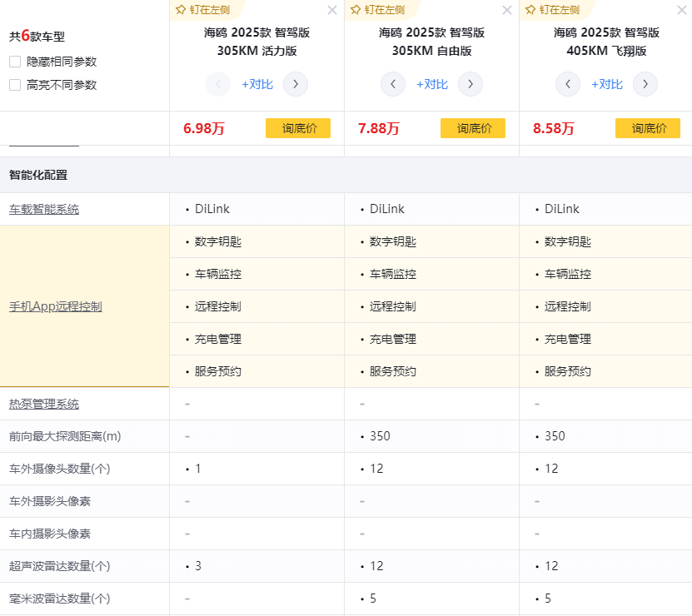The width and height of the screenshot is (692, 616).
Task: Open the 热泵管理系统 parameter link
Action: point(44,405)
